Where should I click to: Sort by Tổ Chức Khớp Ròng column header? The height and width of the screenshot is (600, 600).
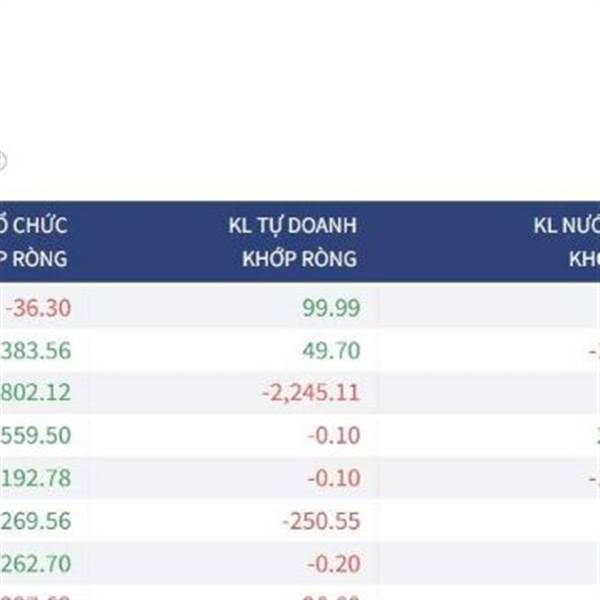(34, 242)
